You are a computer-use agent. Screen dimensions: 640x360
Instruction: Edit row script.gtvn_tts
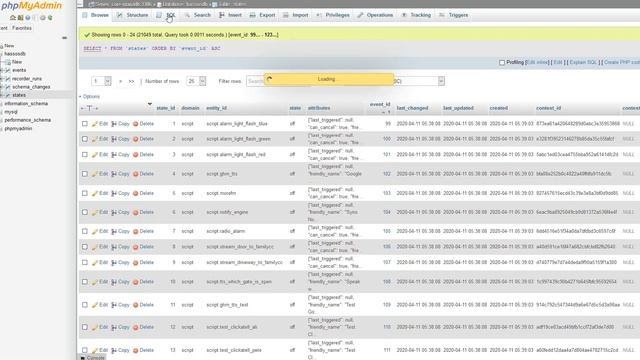tap(100, 174)
